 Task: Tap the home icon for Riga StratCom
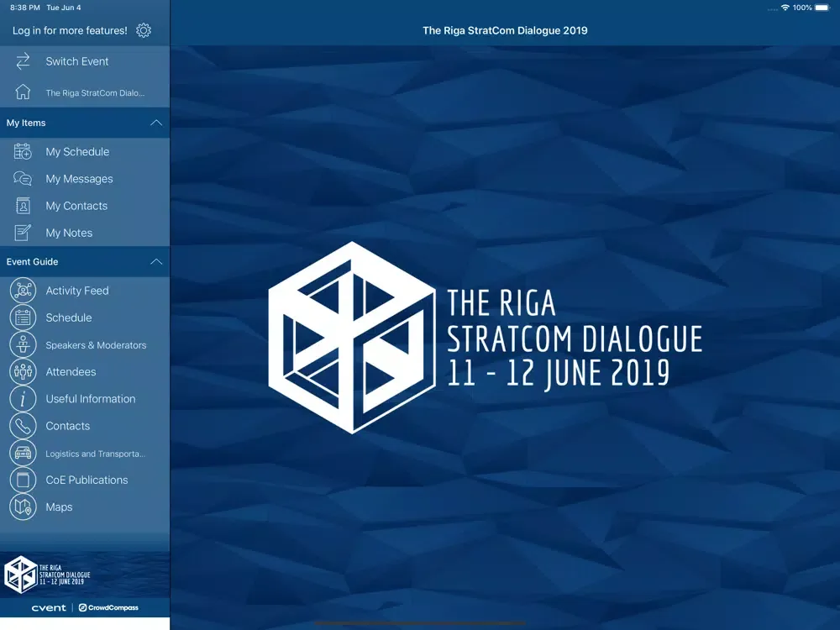tap(23, 92)
